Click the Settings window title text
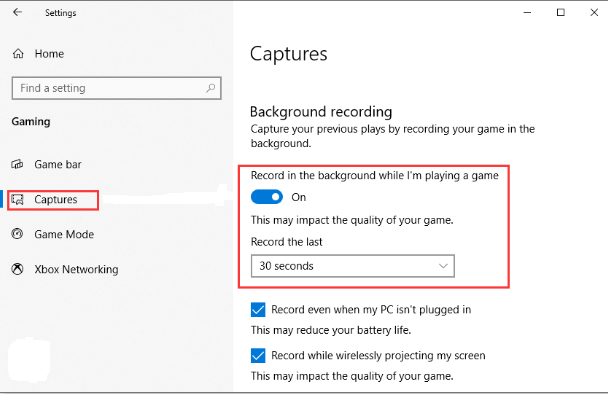The image size is (608, 394). point(60,13)
